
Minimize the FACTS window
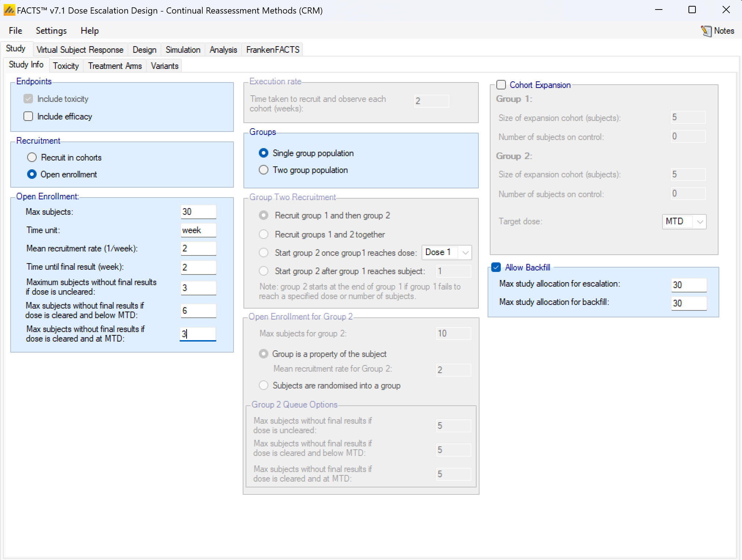click(x=658, y=10)
